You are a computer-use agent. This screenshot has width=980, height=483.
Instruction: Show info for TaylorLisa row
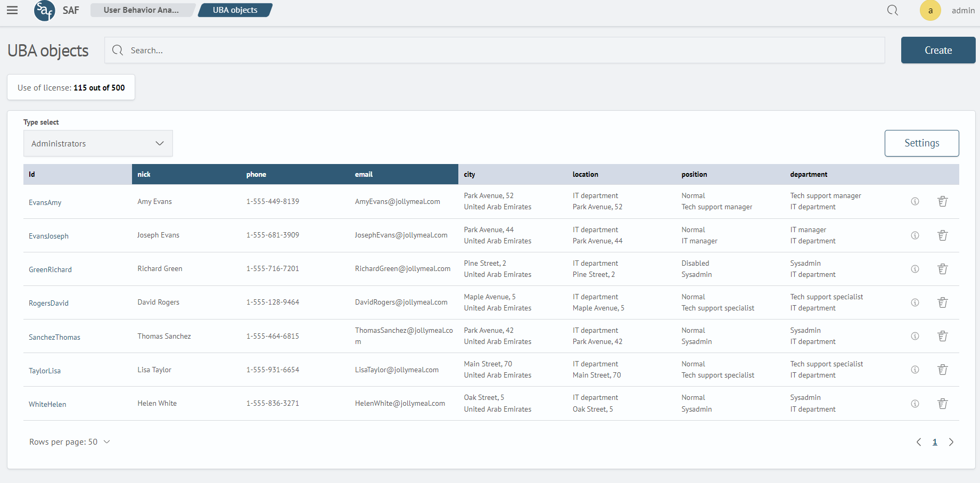915,370
